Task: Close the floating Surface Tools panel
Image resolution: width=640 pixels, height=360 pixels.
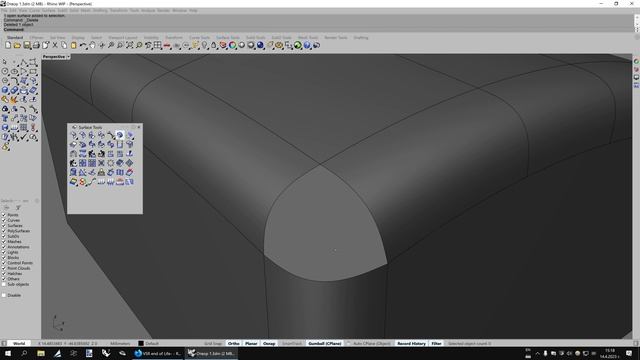Action: (x=139, y=127)
